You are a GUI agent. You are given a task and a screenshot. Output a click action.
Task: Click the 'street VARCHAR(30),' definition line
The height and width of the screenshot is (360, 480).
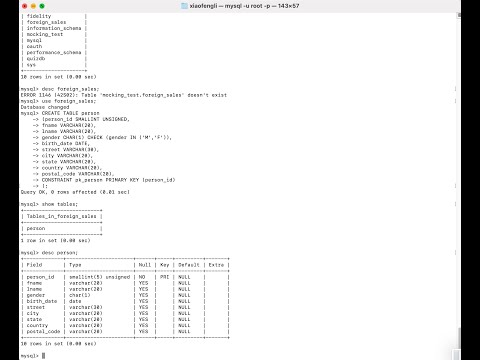point(70,149)
